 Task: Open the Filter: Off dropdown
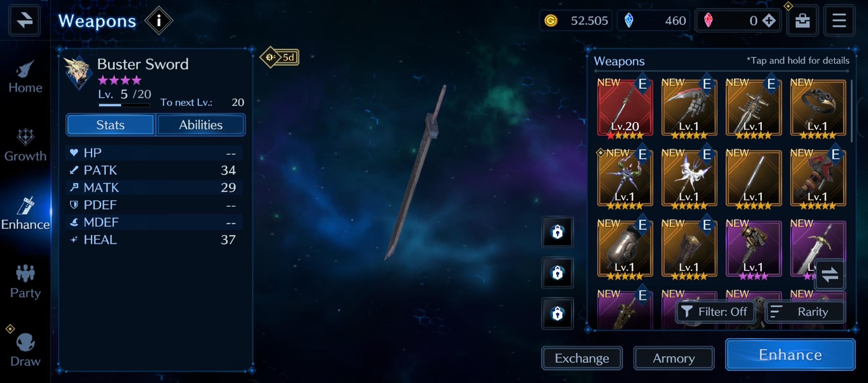click(x=715, y=312)
